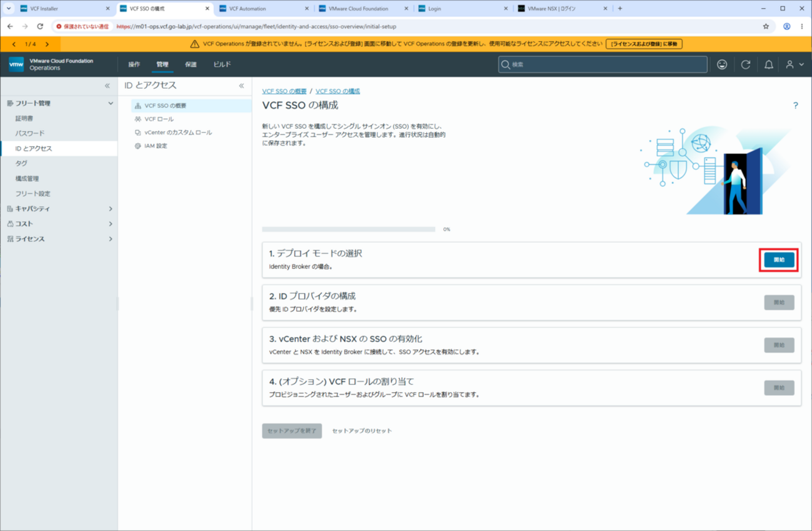Viewport: 812px width, 531px height.
Task: Close the VCF SSO の構成 browser tab
Action: [207, 9]
